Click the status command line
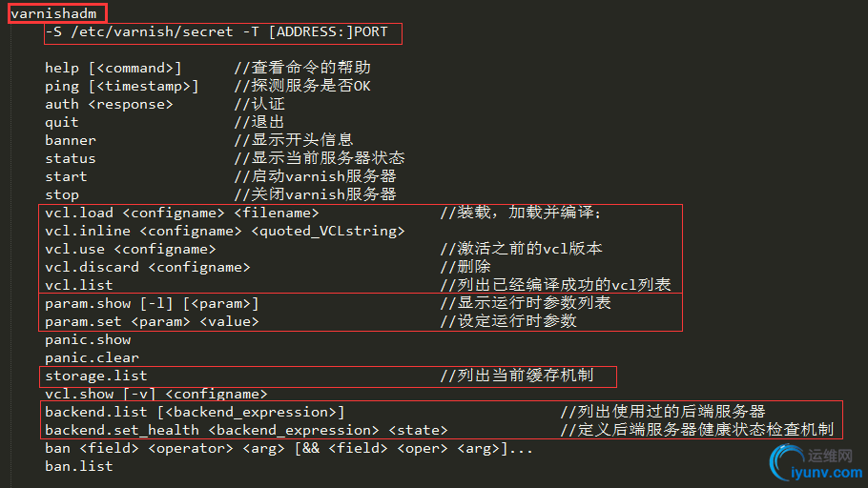868x488 pixels. pyautogui.click(x=71, y=158)
